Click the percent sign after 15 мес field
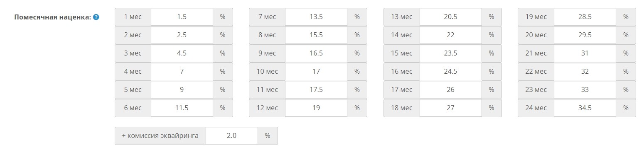644x152 pixels. (x=492, y=53)
